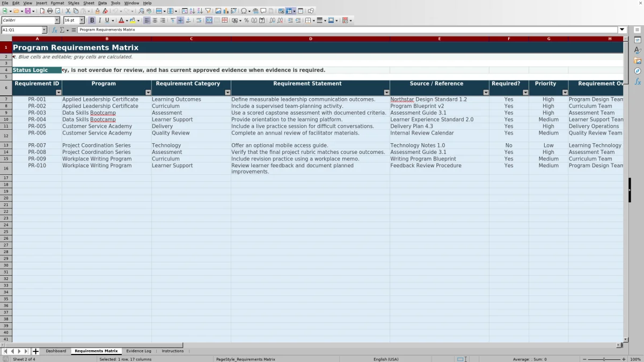Switch to the Instructions sheet tab

(x=173, y=351)
